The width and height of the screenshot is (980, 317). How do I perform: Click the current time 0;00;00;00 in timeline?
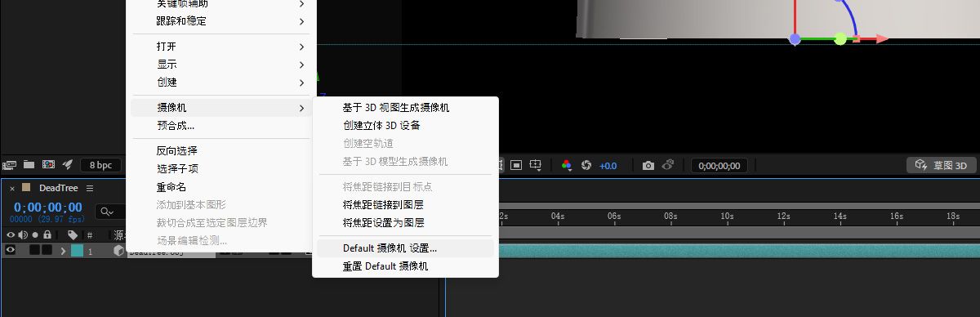tap(48, 208)
